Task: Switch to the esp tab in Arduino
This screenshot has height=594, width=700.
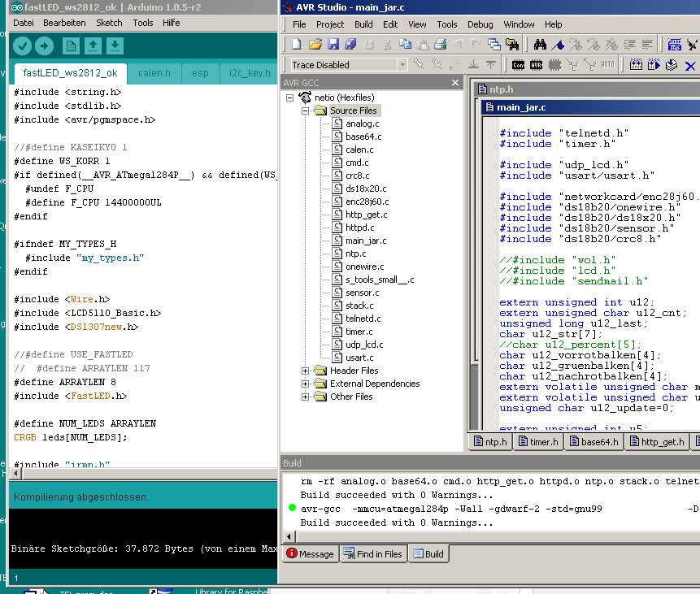Action: pyautogui.click(x=200, y=73)
